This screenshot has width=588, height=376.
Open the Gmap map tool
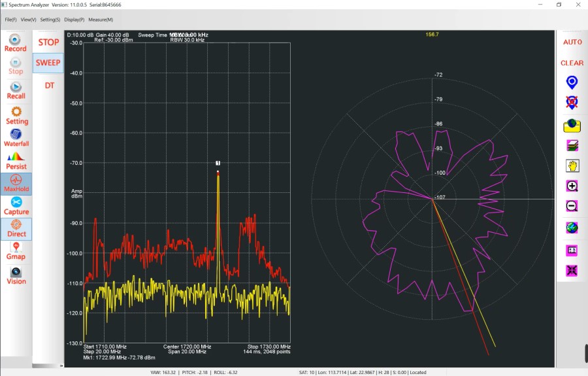coord(16,250)
